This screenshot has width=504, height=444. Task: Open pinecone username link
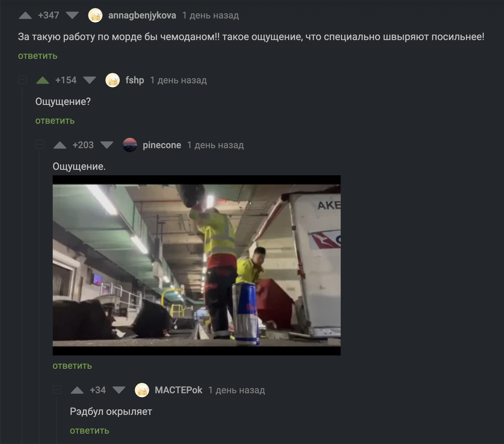(162, 145)
